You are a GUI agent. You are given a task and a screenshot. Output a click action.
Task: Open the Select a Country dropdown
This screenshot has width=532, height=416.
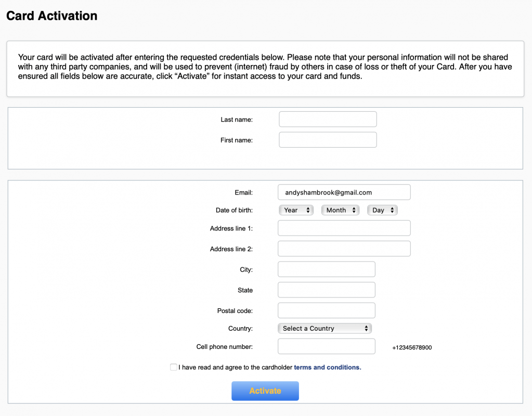click(325, 329)
